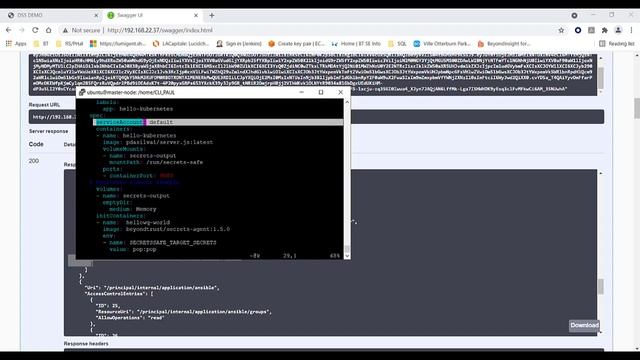Reload the current page
640x360 pixels.
35,30
